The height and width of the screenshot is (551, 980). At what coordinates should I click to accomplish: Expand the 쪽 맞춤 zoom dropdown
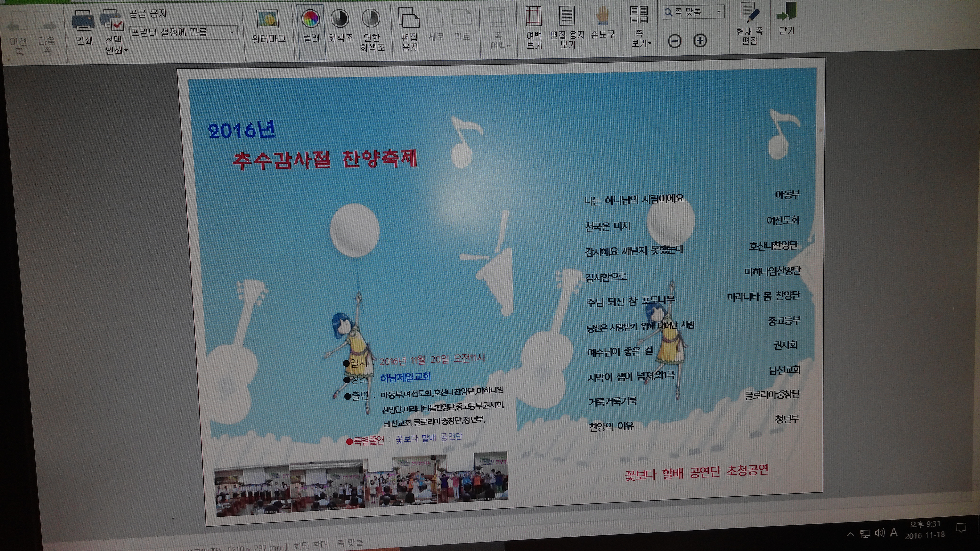[719, 12]
